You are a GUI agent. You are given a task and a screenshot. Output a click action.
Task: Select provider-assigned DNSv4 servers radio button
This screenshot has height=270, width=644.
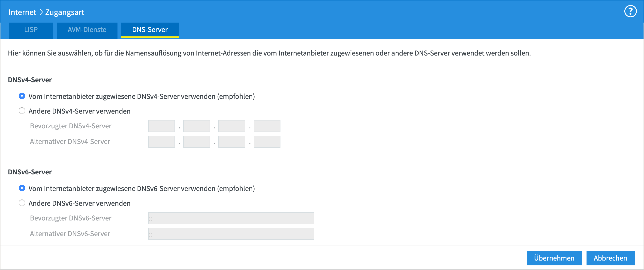[x=22, y=96]
